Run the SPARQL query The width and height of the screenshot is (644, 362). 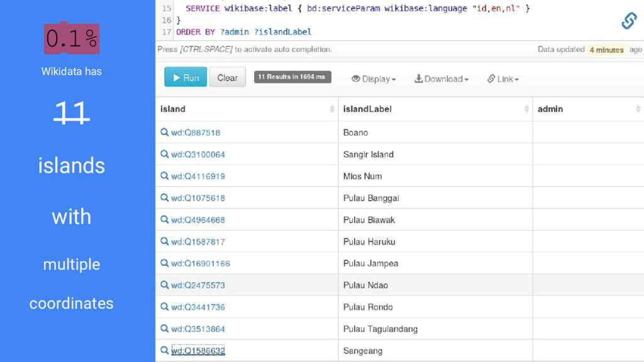coord(186,77)
